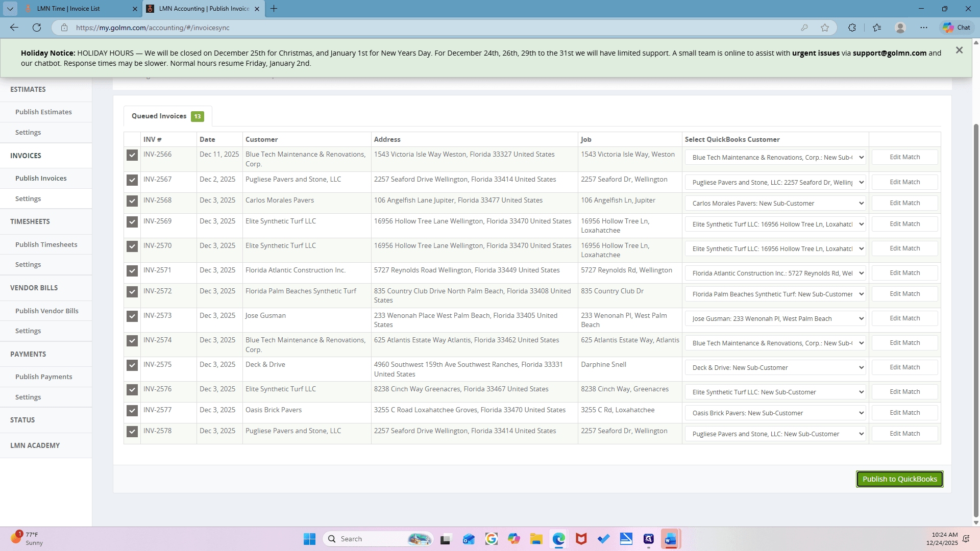Open browser Extensions puzzle icon
Viewport: 980px width, 551px height.
coord(852,28)
